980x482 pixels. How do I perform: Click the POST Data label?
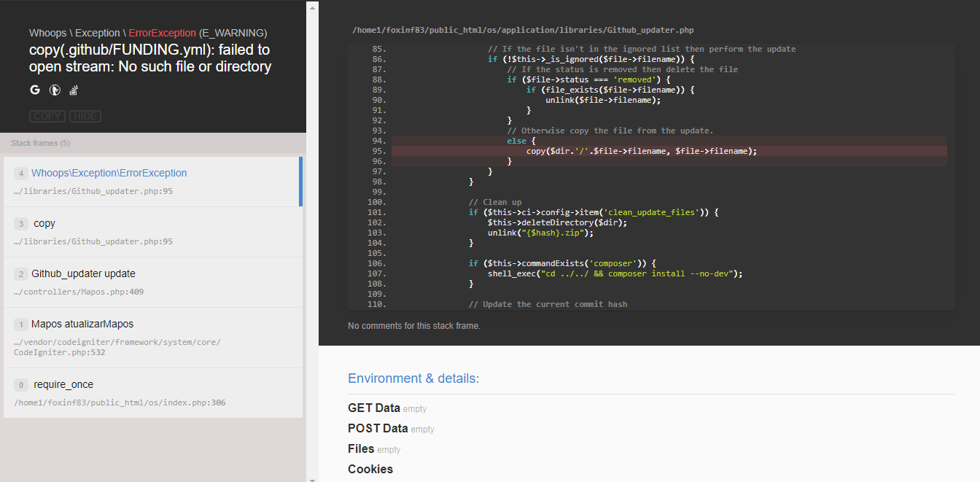(x=378, y=429)
